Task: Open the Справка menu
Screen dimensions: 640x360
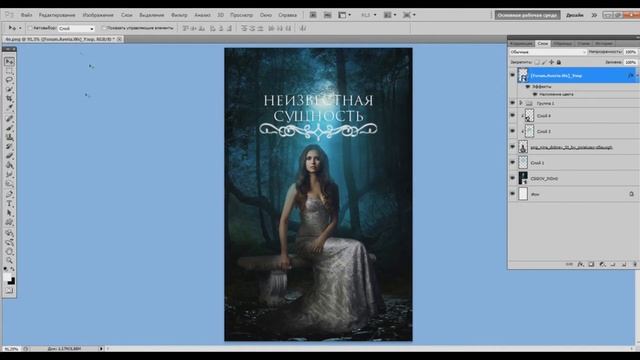Action: click(x=287, y=15)
